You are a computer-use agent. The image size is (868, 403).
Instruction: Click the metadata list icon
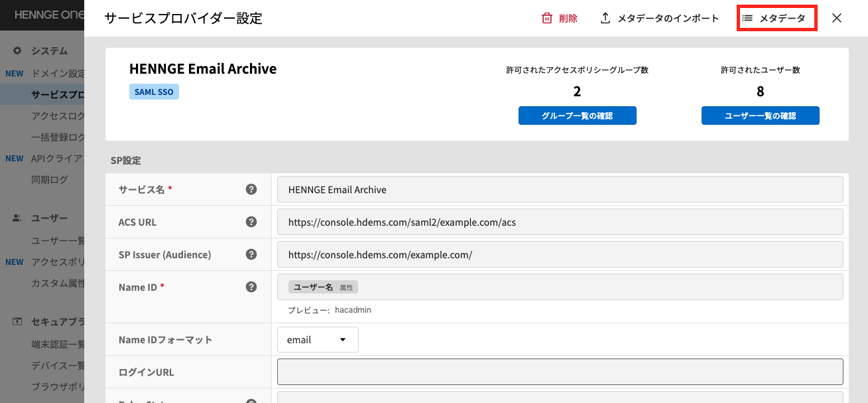pyautogui.click(x=747, y=19)
